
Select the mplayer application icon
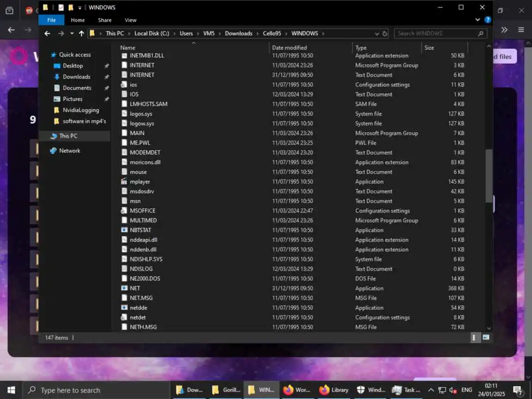coord(124,181)
